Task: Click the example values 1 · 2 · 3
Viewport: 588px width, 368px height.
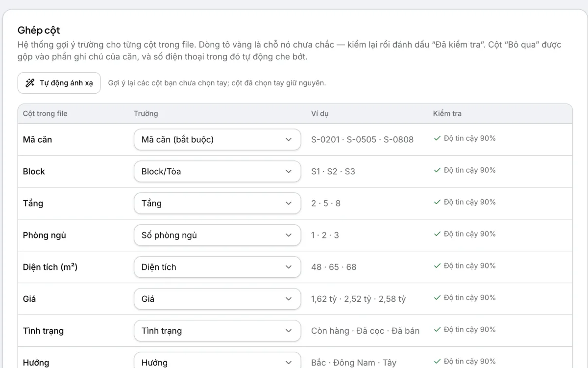Action: point(325,235)
